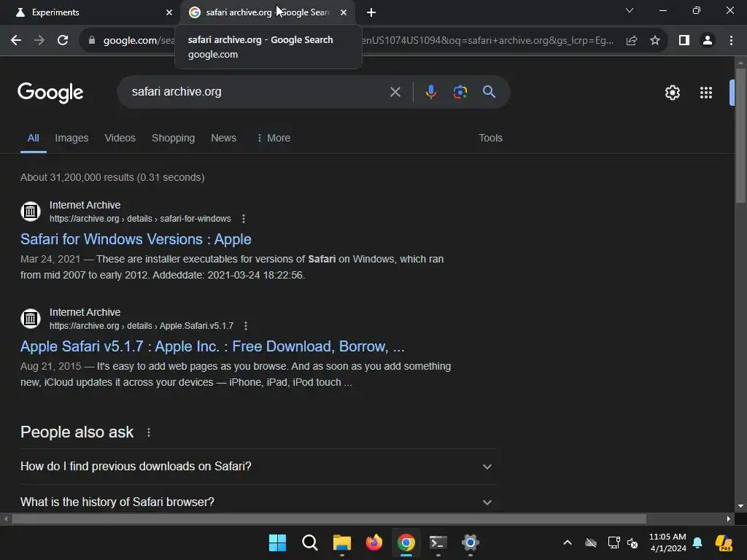The width and height of the screenshot is (747, 560).
Task: Launch Firefox from the taskbar
Action: point(374,542)
